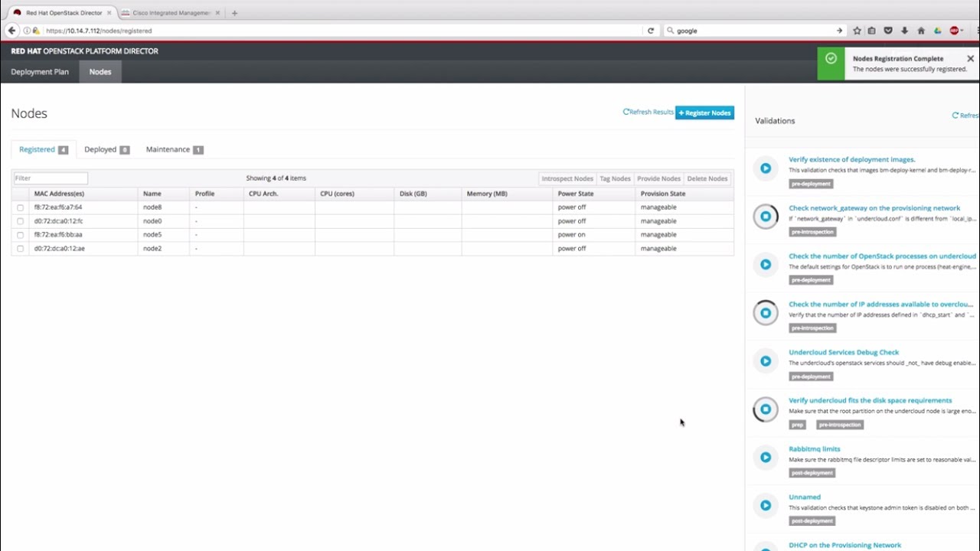Open the Adblock Plus dropdown arrow

962,31
